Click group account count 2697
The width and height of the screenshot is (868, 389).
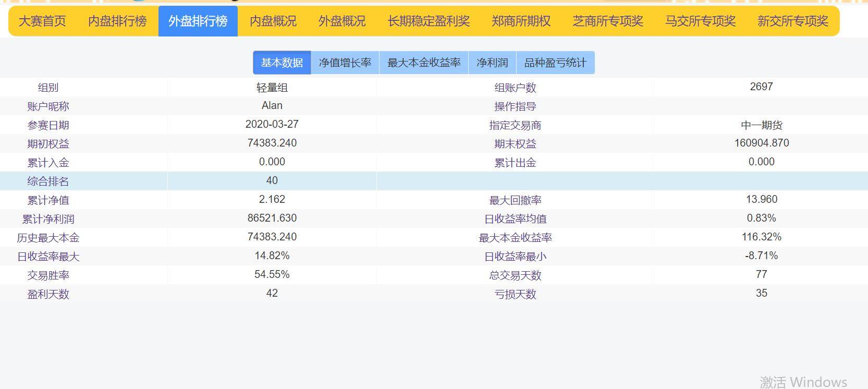click(761, 87)
